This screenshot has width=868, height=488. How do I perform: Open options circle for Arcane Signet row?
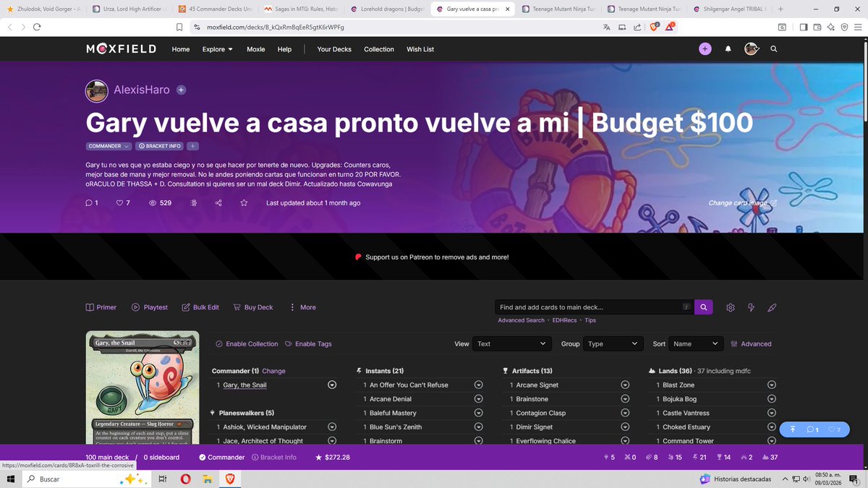point(625,385)
